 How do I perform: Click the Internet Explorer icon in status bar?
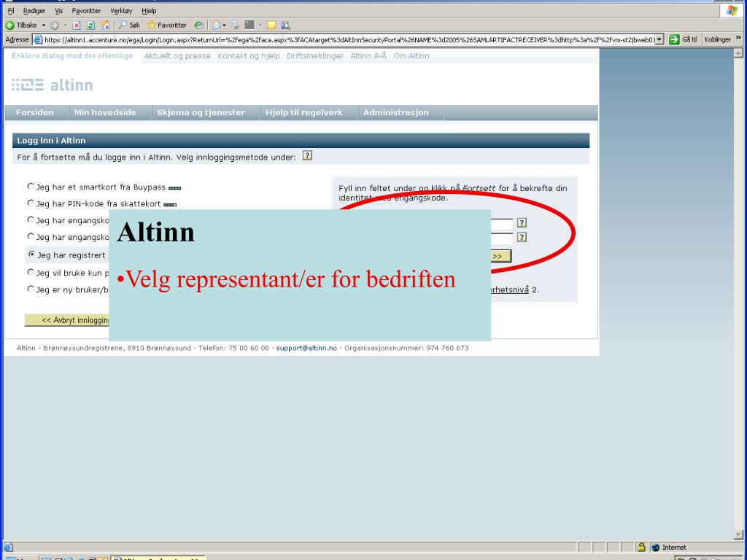click(x=8, y=548)
